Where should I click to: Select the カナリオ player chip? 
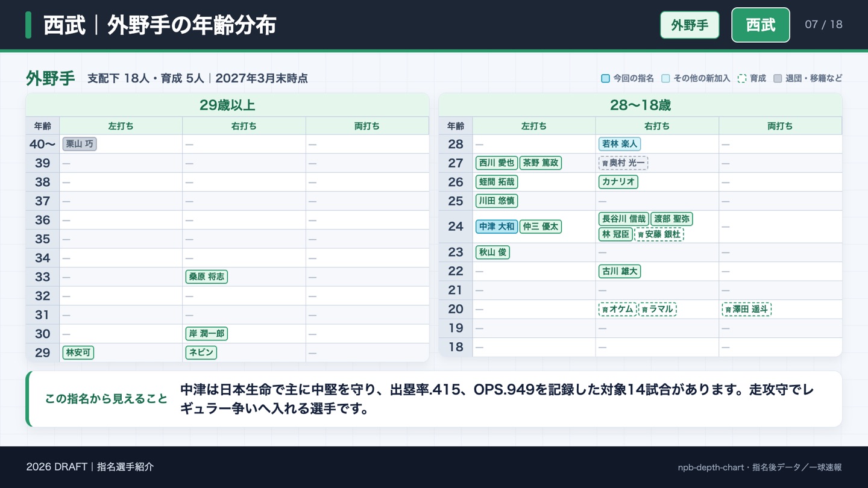[618, 182]
